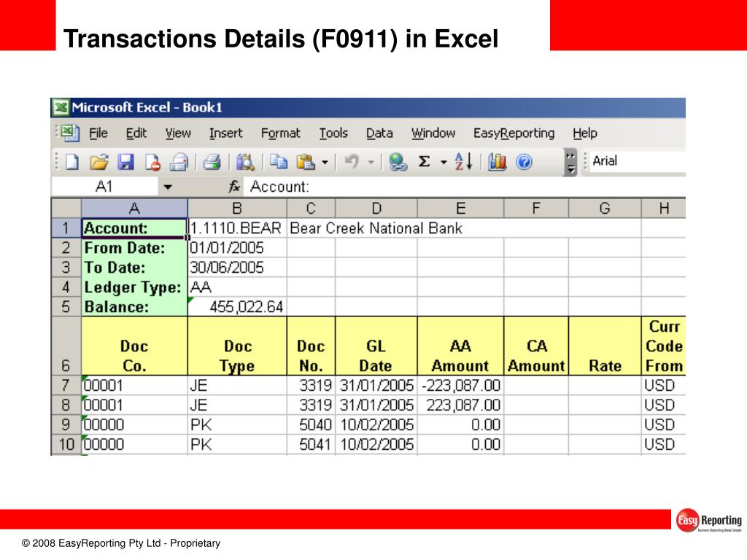Click the Sort Ascending A-Z icon
747x560 pixels.
coord(463,162)
